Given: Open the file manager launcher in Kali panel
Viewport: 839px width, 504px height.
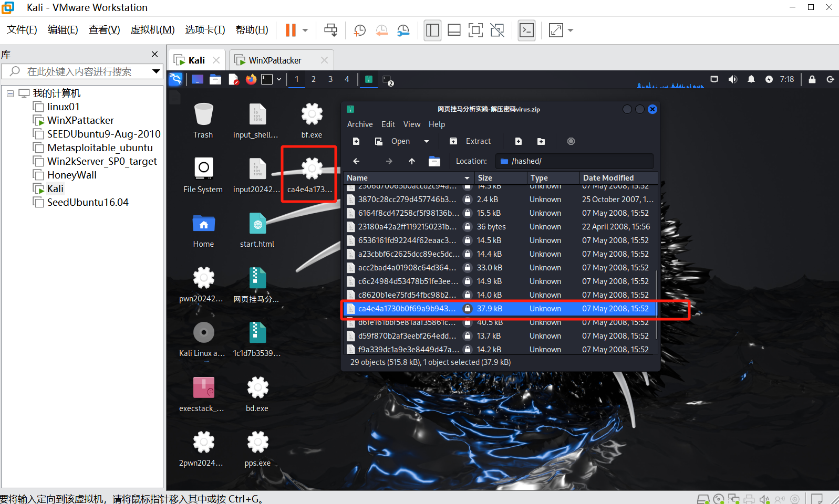Looking at the screenshot, I should (x=215, y=79).
